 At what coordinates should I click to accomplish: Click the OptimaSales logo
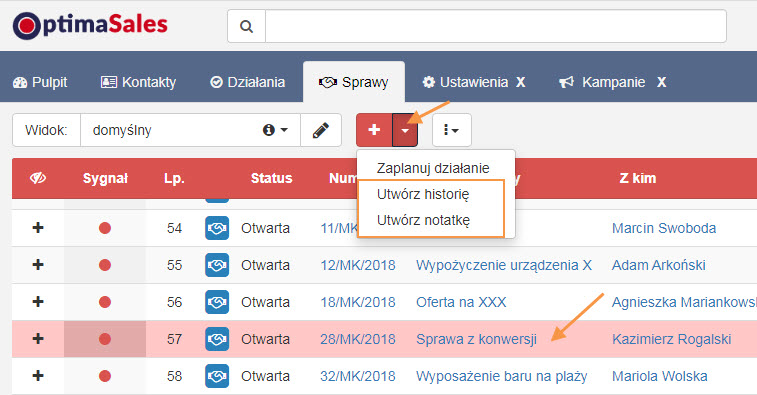tap(90, 26)
